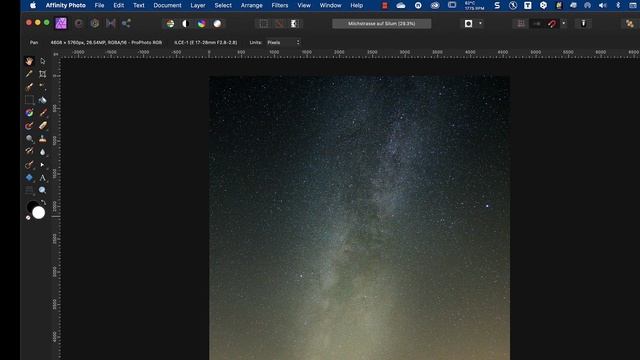The image size is (640, 360).
Task: Open the Arrange menu
Action: coord(251,5)
